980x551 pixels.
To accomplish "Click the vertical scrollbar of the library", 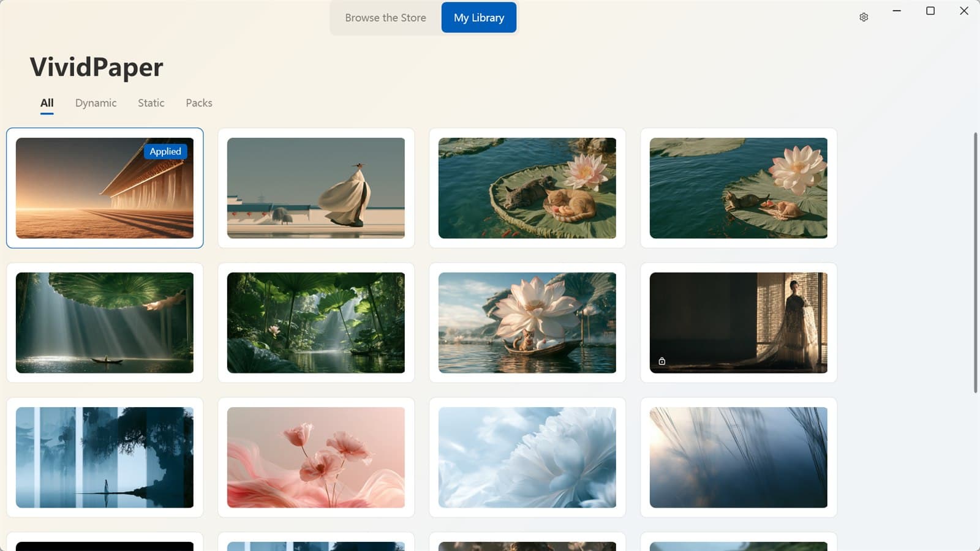I will tap(976, 263).
